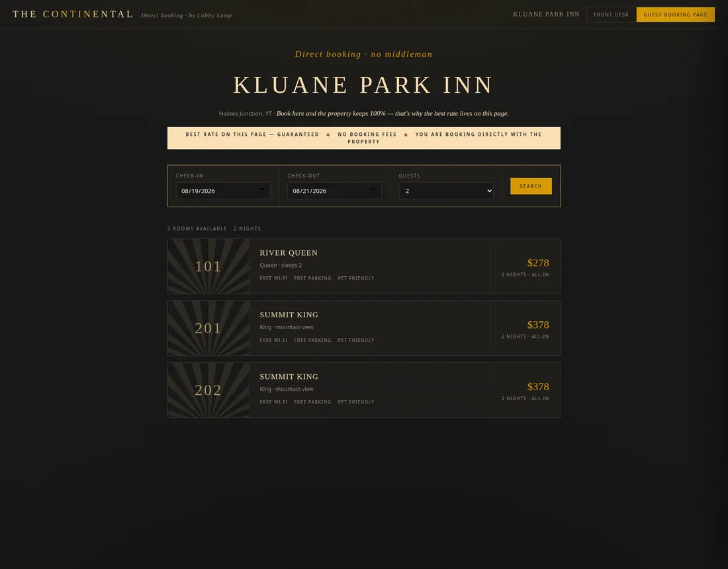Click the Kluane Park Inn header label

546,15
